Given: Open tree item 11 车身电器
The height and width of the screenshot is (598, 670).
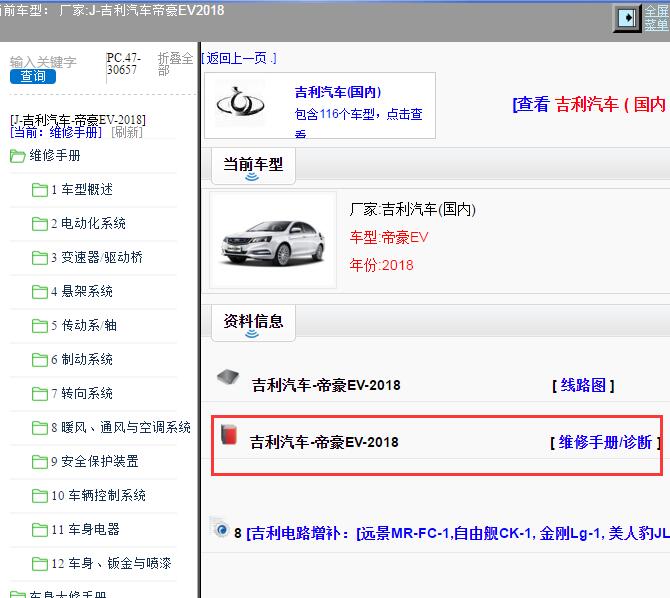Looking at the screenshot, I should (85, 529).
